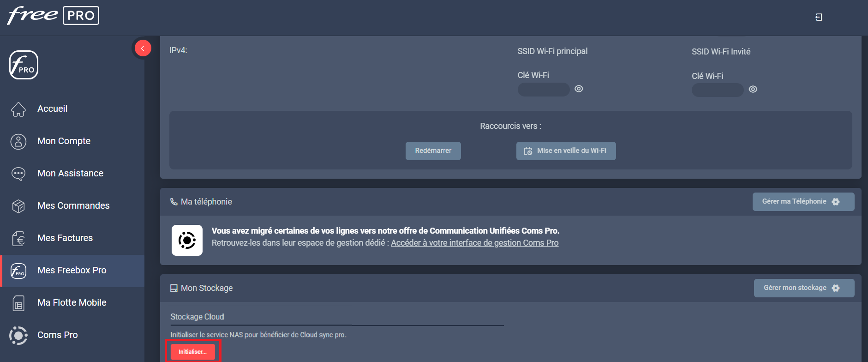This screenshot has height=362, width=868.
Task: Click the Coms Pro logo in telephony section
Action: tap(187, 240)
